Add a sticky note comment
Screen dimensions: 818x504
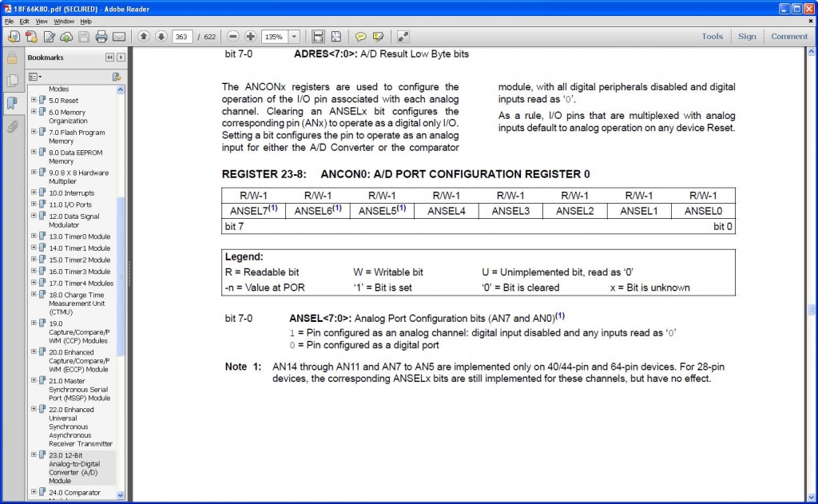[x=360, y=37]
